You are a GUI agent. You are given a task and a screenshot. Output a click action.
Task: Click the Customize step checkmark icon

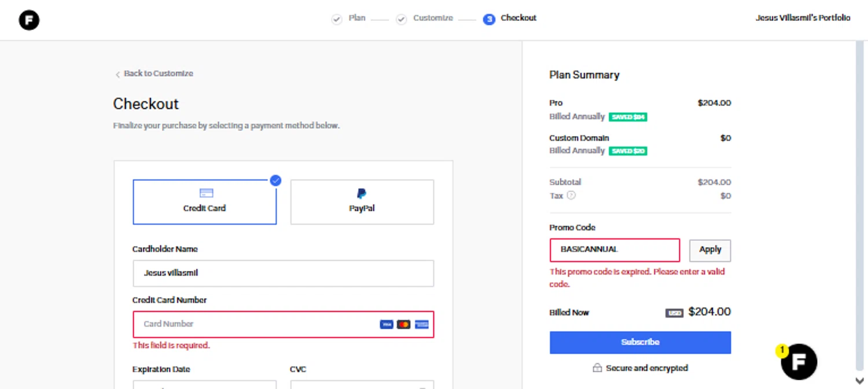point(401,20)
